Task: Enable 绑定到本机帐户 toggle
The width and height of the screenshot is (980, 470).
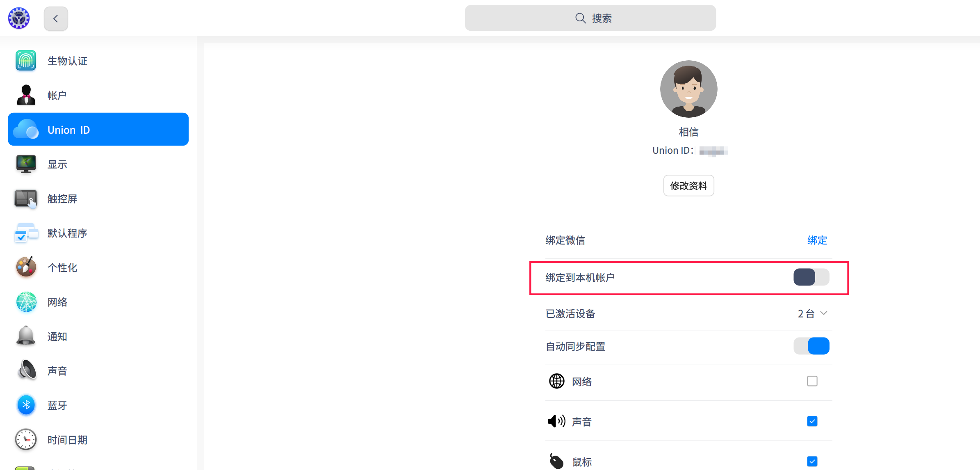Action: pos(810,277)
